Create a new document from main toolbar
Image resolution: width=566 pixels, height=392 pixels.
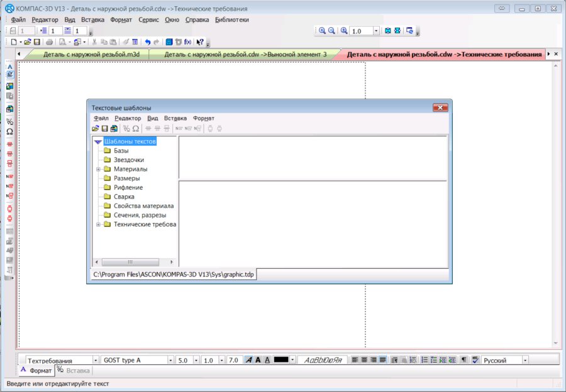tap(14, 42)
